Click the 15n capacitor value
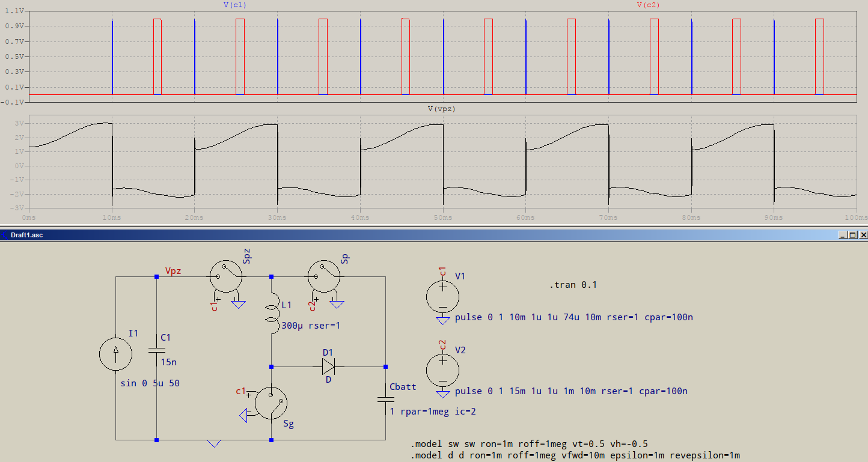The image size is (868, 462). click(168, 362)
